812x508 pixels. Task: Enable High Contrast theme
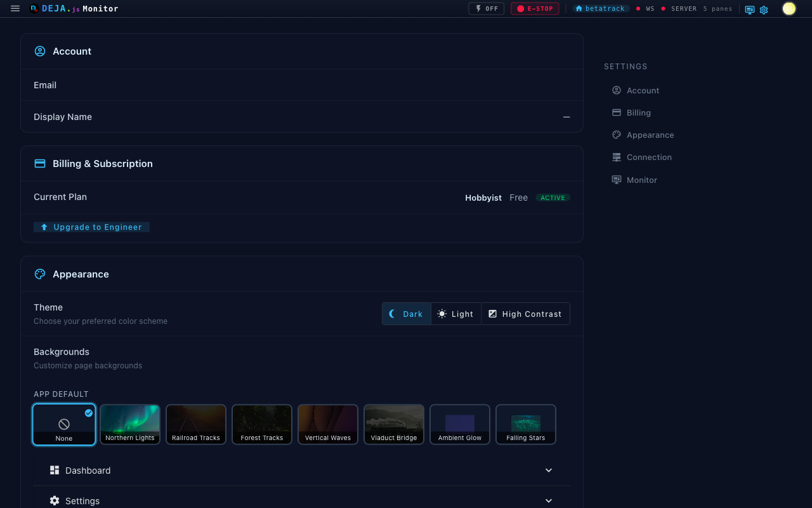pos(525,313)
